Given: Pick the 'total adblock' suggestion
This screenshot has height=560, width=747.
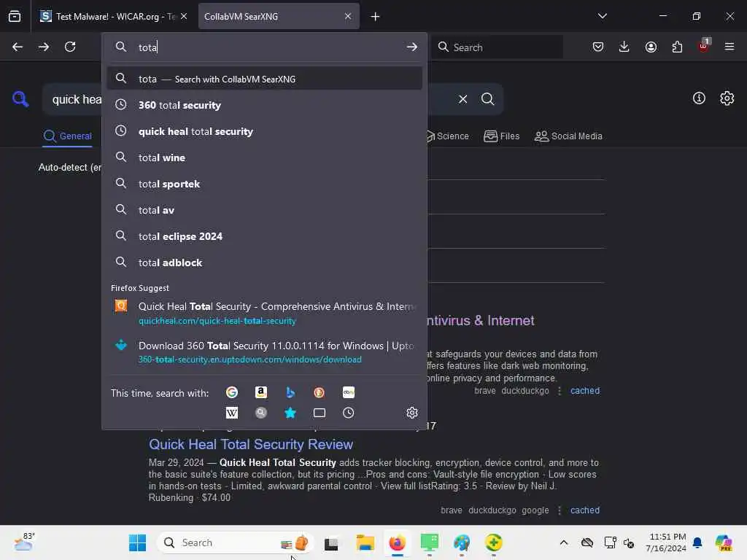Looking at the screenshot, I should coord(265,262).
